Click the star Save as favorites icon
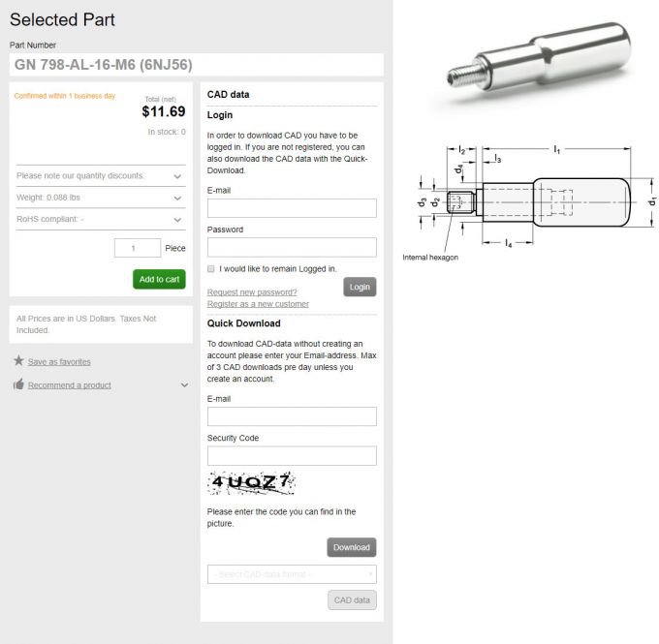 click(18, 361)
